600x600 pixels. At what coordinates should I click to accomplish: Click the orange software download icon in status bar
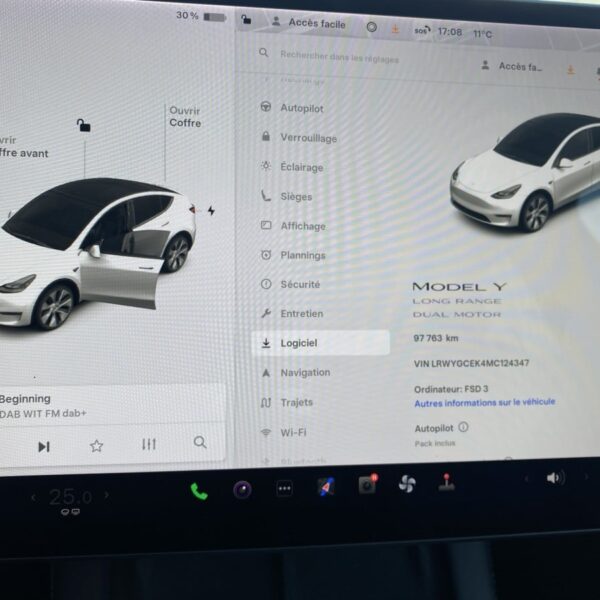395,29
